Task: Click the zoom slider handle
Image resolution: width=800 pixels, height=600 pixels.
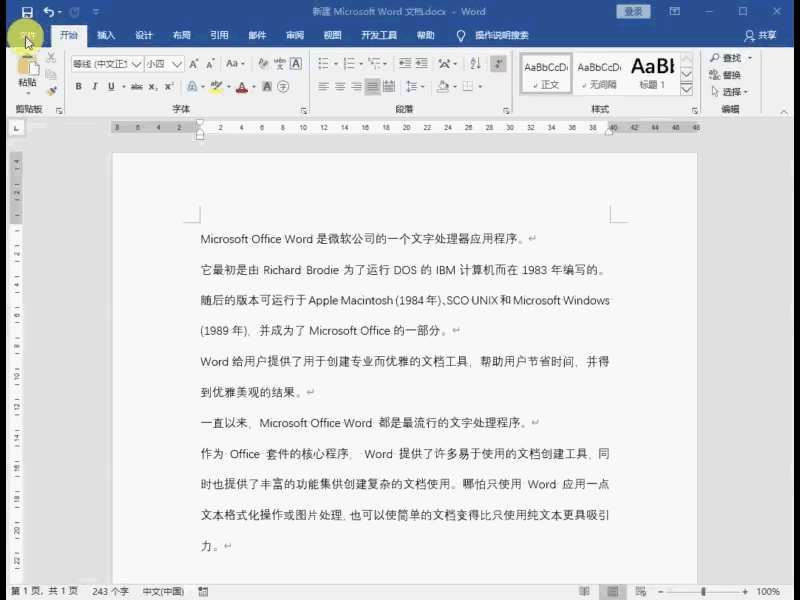Action: [x=703, y=591]
